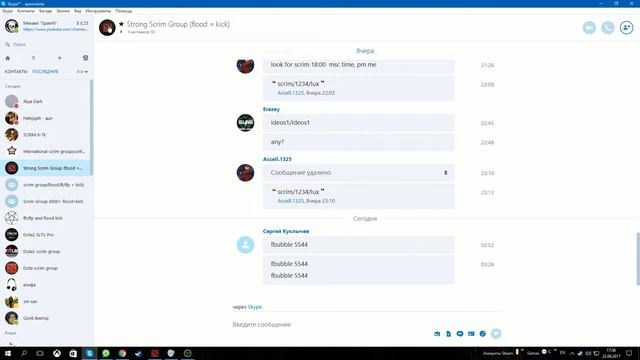Toggle the favorite star beside the group name

(121, 24)
